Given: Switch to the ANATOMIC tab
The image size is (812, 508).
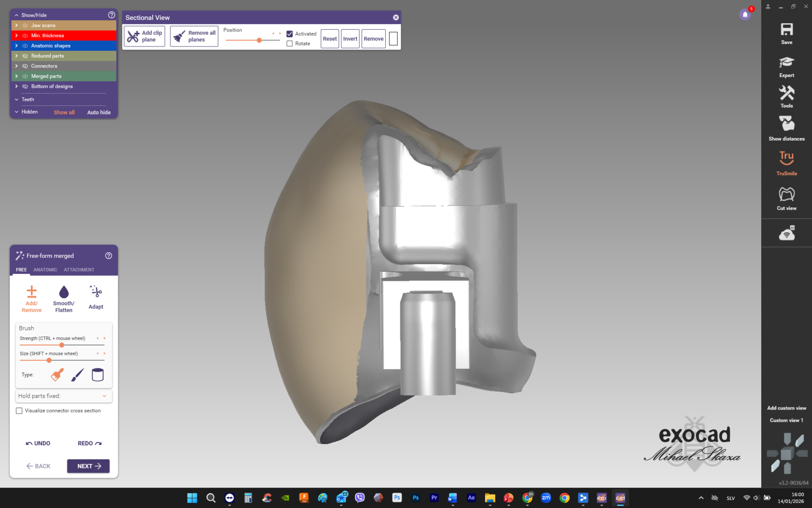Looking at the screenshot, I should click(45, 270).
